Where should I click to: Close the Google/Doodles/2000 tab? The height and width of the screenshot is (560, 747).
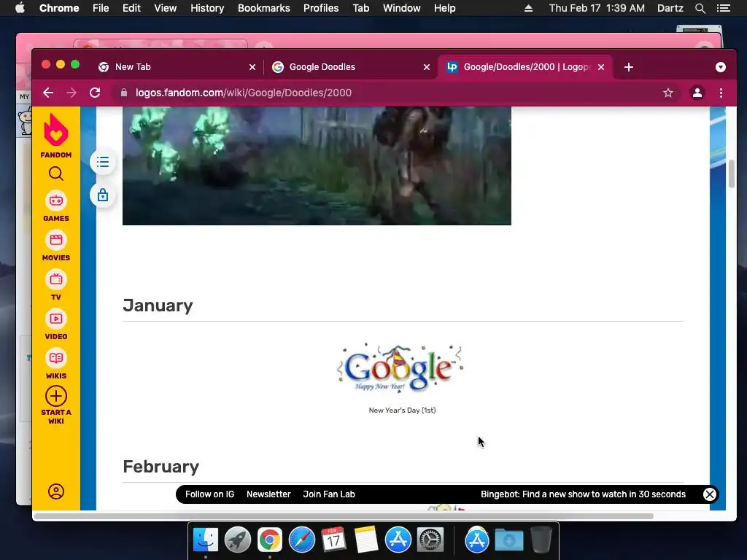(x=601, y=67)
